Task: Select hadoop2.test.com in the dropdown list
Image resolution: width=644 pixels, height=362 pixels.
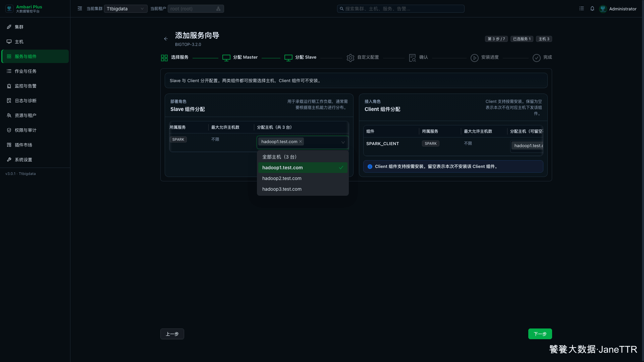Action: [303, 178]
